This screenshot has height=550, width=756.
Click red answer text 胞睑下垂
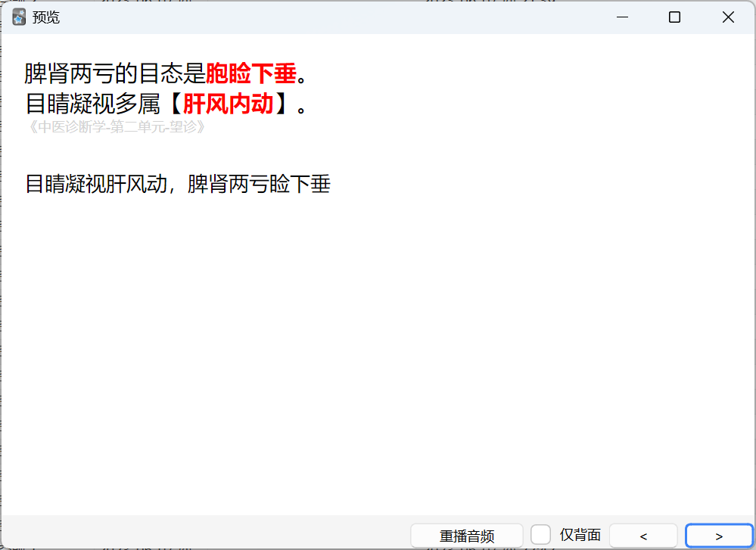coord(251,73)
